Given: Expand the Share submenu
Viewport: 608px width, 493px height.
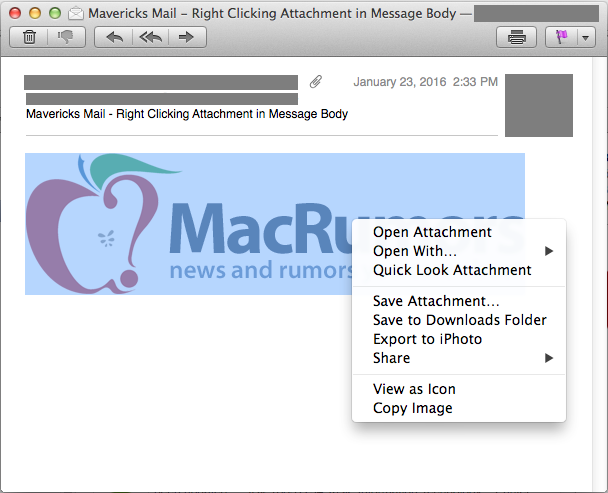Looking at the screenshot, I should [x=459, y=358].
